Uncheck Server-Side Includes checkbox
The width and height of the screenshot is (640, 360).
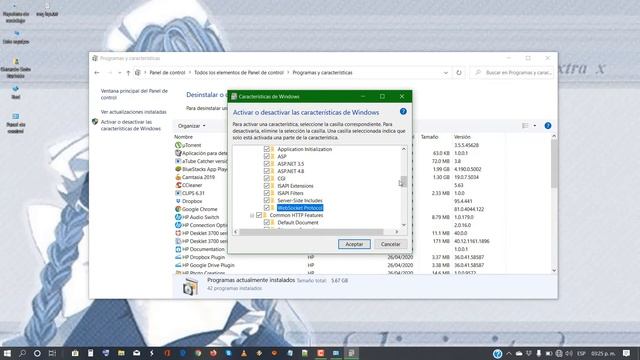[x=267, y=200]
